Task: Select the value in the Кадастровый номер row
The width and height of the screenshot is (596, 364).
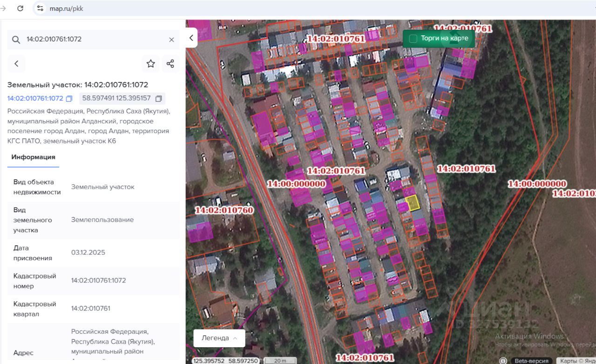Action: coord(99,281)
